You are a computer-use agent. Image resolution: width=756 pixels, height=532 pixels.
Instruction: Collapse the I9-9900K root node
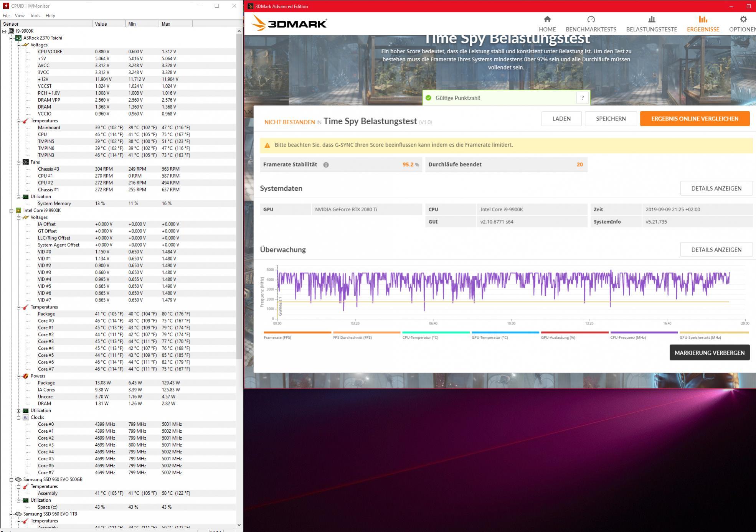[4, 31]
